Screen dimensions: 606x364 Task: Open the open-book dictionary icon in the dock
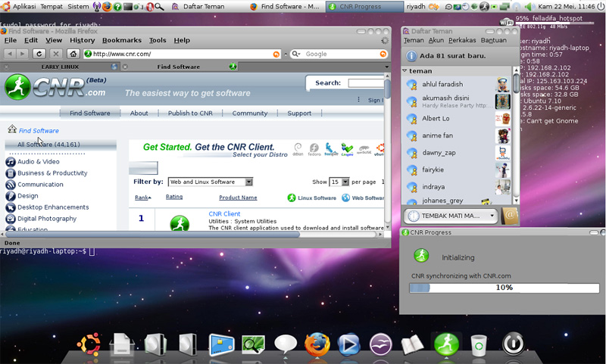(412, 344)
